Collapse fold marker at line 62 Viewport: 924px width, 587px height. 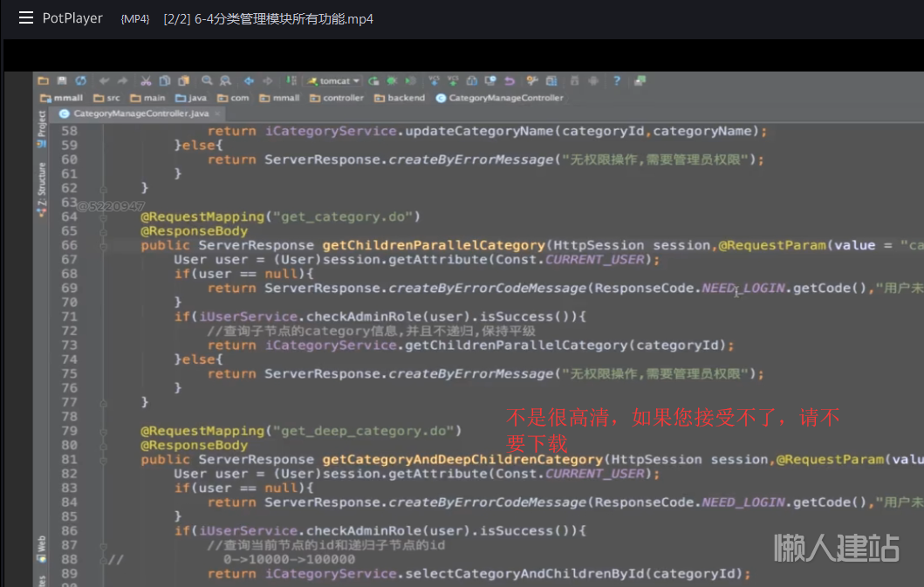click(103, 188)
